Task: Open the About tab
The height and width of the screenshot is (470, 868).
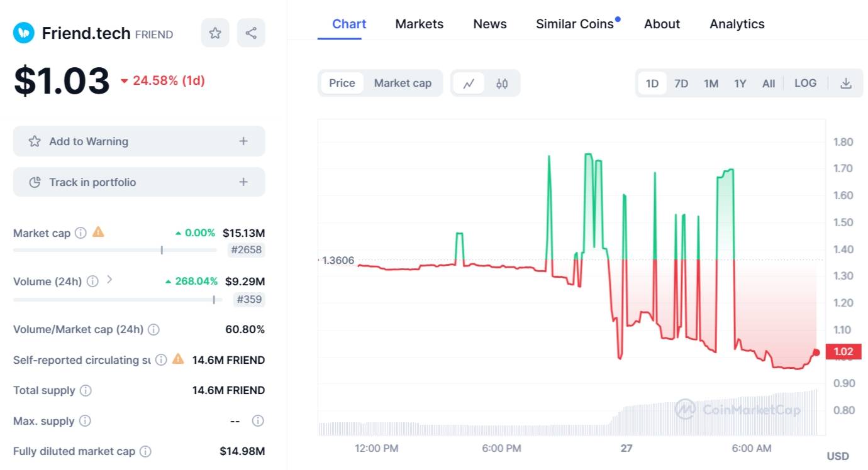Action: 662,24
